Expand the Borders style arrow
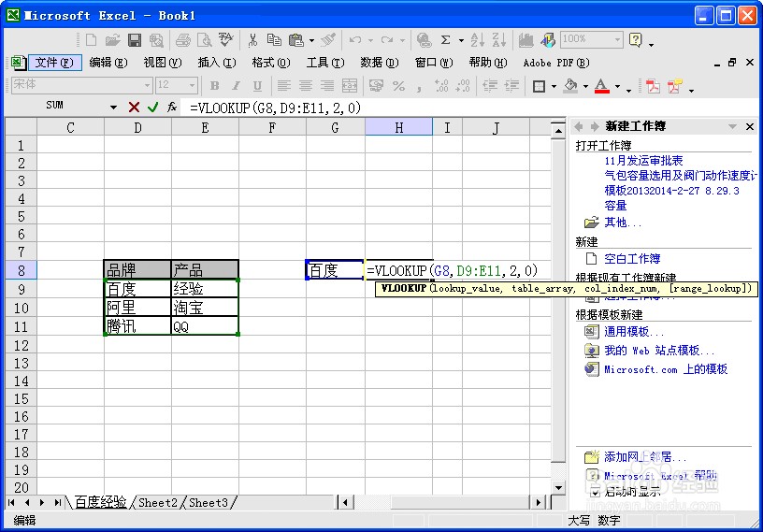The height and width of the screenshot is (532, 763). pos(554,87)
